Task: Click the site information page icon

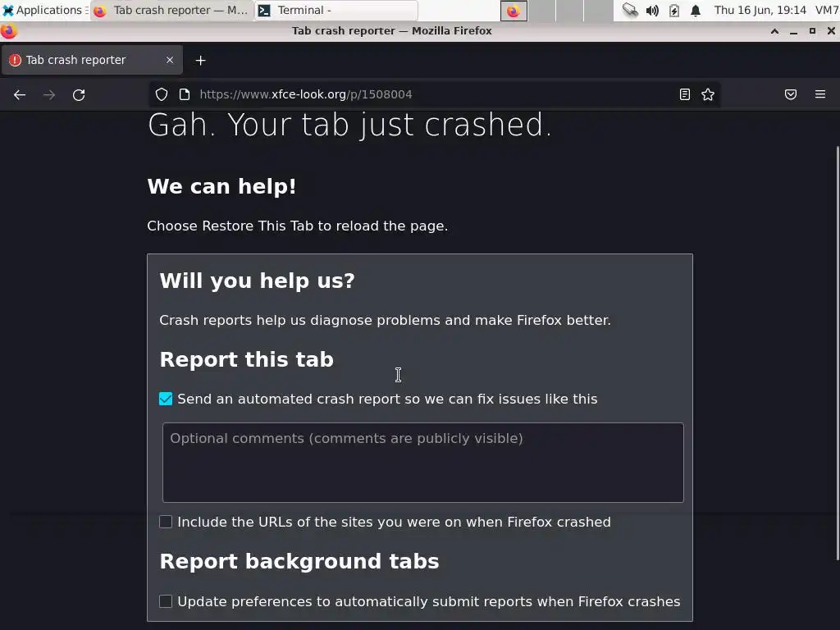Action: (x=185, y=95)
